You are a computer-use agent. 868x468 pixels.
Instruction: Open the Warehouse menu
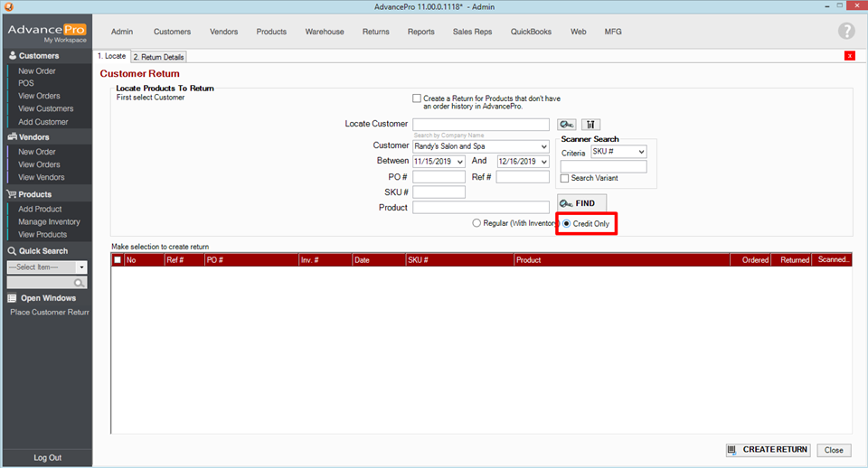tap(325, 32)
